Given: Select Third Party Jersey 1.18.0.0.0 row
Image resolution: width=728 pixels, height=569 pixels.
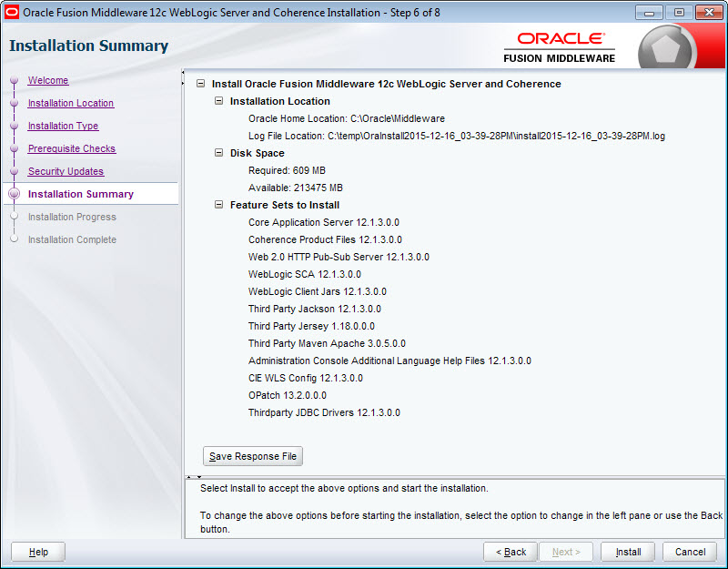Looking at the screenshot, I should click(311, 326).
